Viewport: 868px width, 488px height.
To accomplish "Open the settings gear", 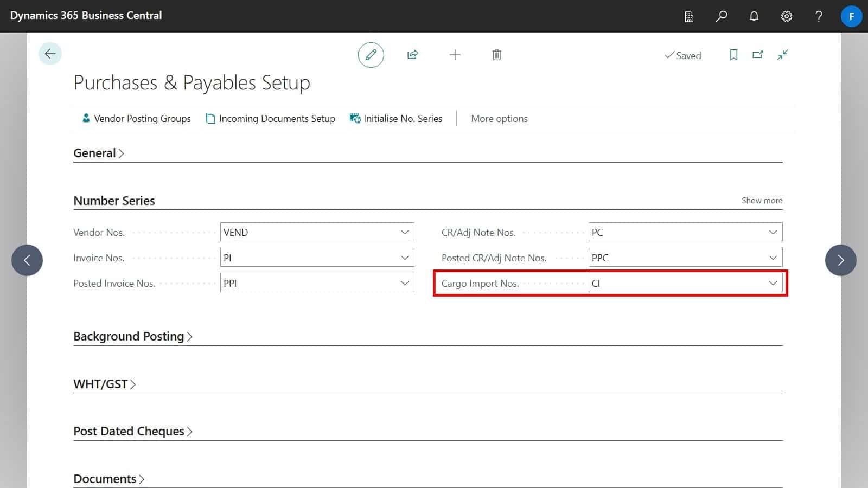I will (x=786, y=16).
